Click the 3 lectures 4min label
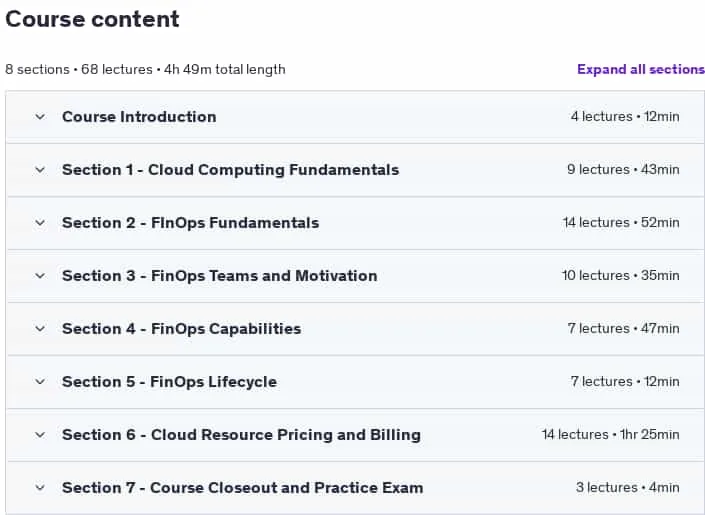This screenshot has width=705, height=515. [x=628, y=488]
